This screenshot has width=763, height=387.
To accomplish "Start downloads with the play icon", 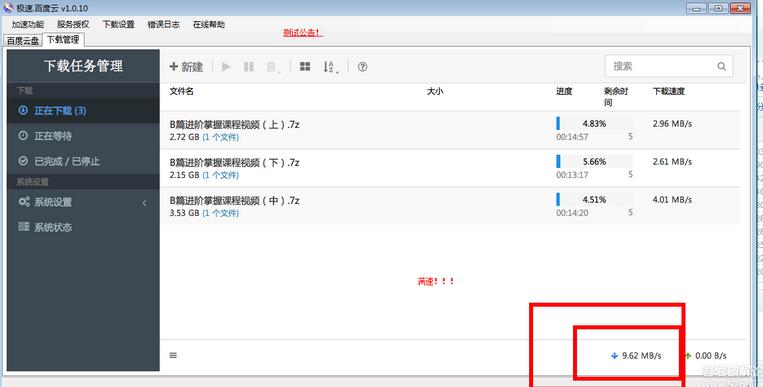I will tap(226, 67).
